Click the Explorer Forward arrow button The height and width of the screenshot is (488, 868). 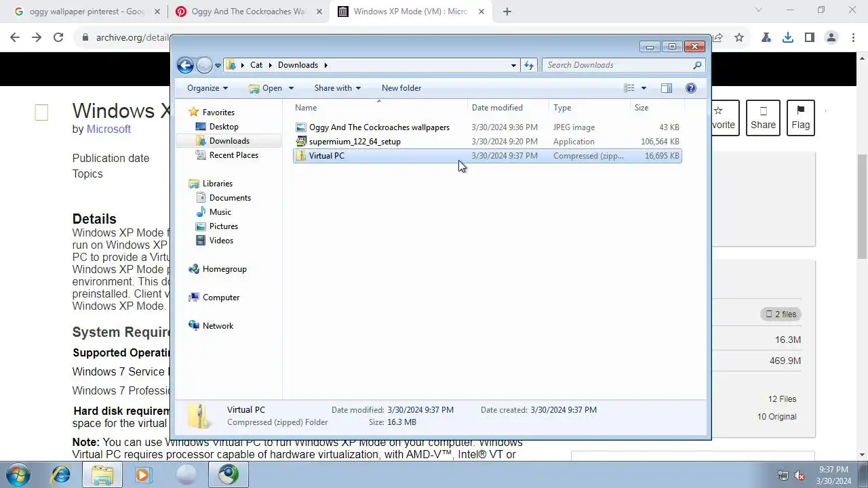point(204,65)
